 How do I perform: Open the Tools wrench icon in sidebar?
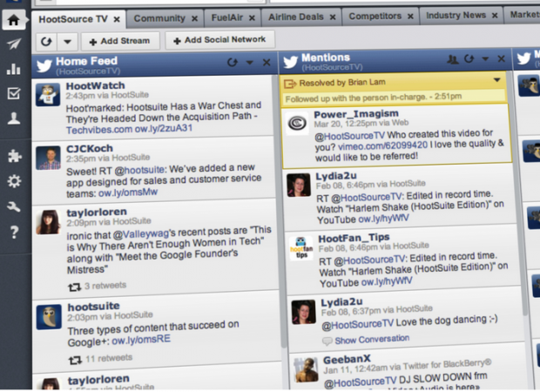(x=14, y=206)
